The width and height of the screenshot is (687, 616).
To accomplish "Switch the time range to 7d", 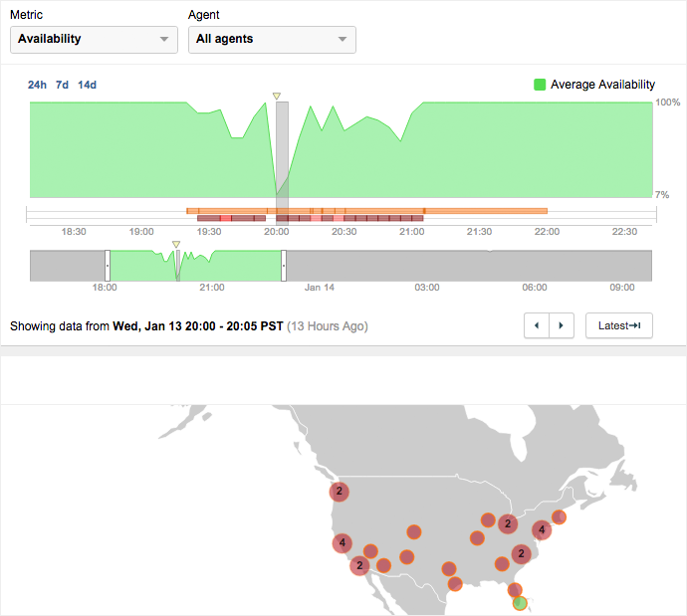I will (62, 85).
